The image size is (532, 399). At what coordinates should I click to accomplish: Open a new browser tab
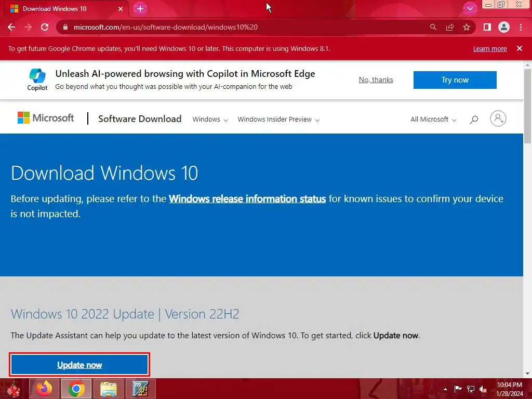point(140,9)
